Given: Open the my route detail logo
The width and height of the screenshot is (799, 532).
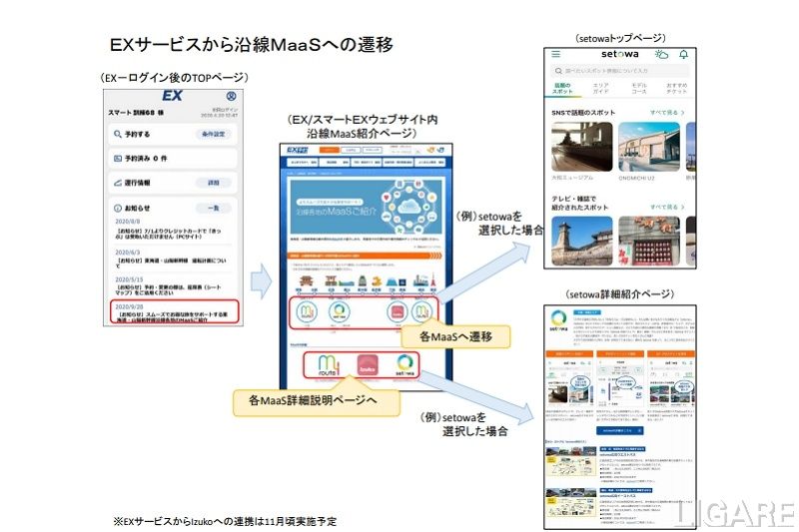Looking at the screenshot, I should (329, 365).
